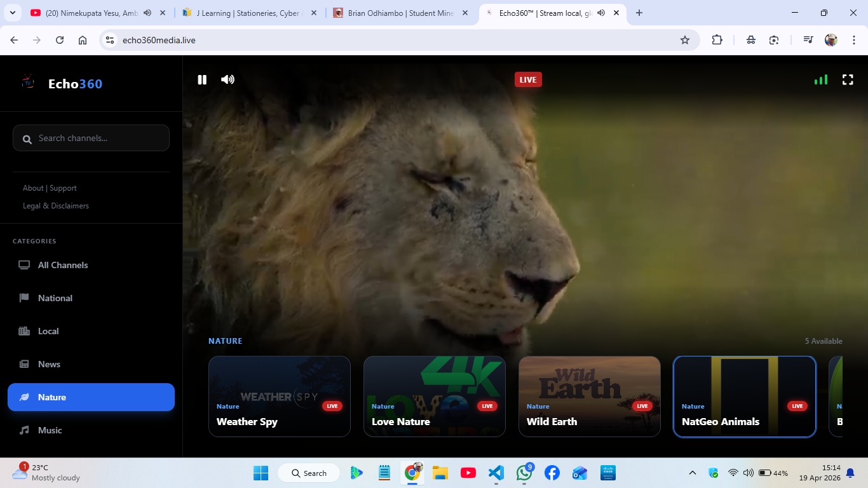Open the Legal & Disclaimers link

56,206
